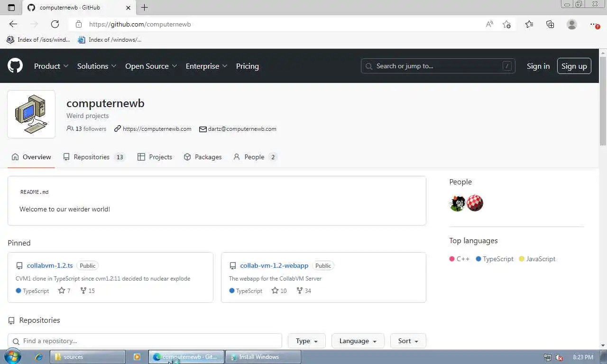
Task: Open the Favorites list icon
Action: click(529, 24)
